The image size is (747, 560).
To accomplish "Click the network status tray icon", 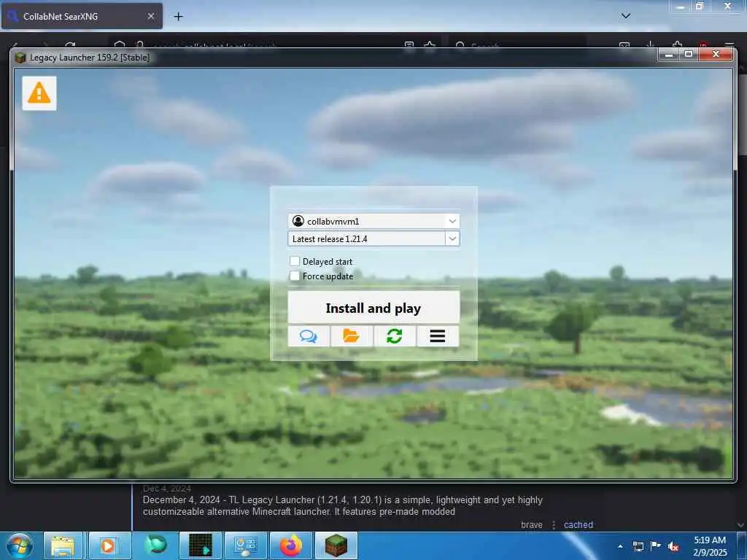I will [638, 546].
